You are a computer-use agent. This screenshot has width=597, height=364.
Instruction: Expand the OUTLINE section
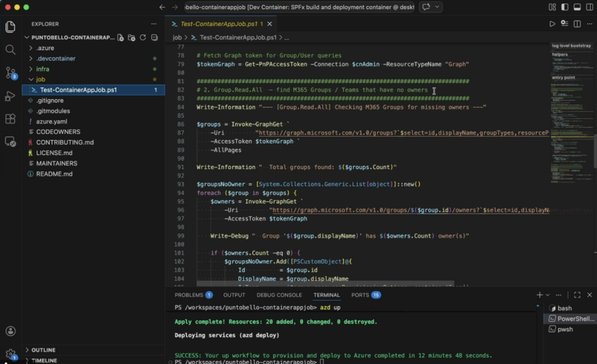click(43, 350)
